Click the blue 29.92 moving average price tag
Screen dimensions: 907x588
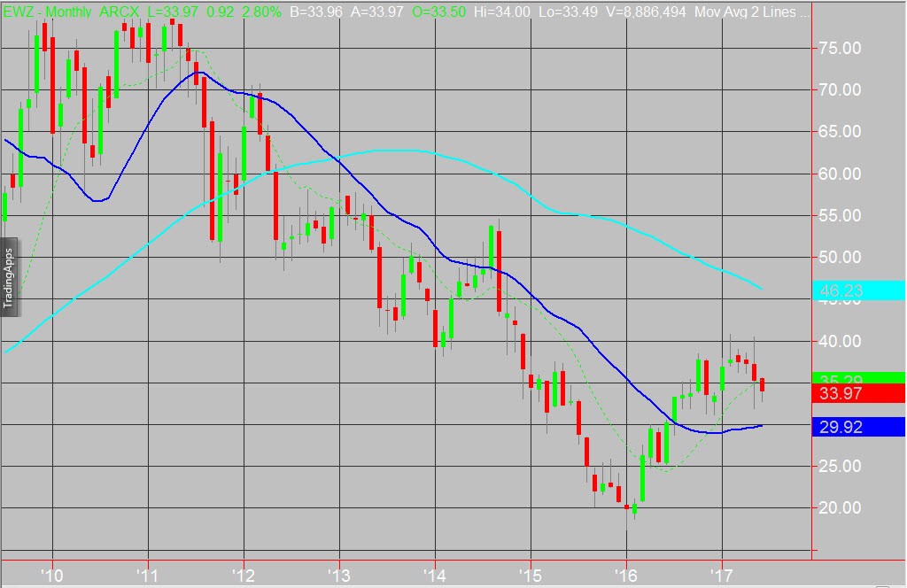pos(858,427)
